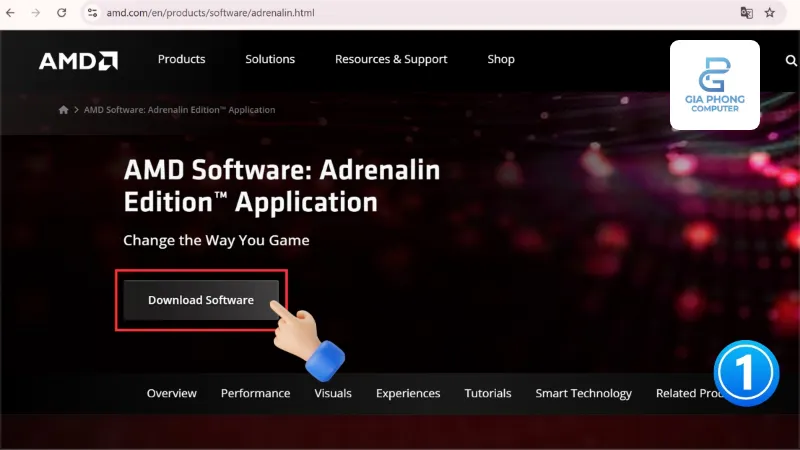Switch to the Performance tab
Viewport: 800px width, 450px height.
pyautogui.click(x=256, y=393)
